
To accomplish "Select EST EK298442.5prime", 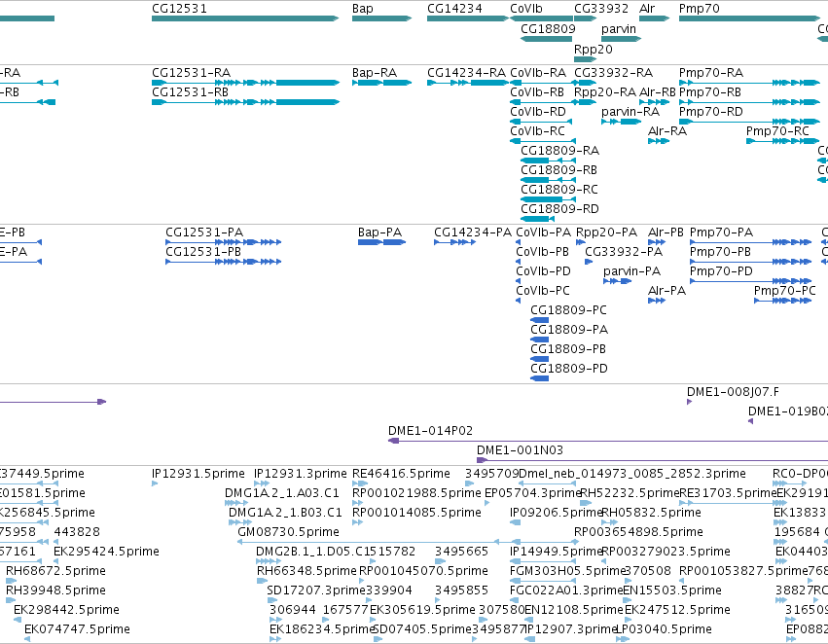I will tap(66, 611).
